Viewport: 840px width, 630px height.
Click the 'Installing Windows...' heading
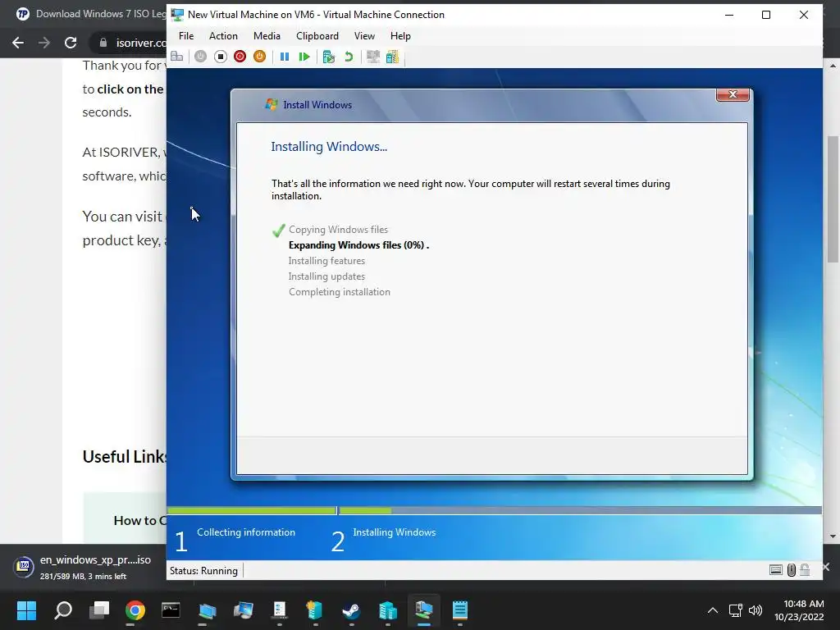tap(329, 146)
